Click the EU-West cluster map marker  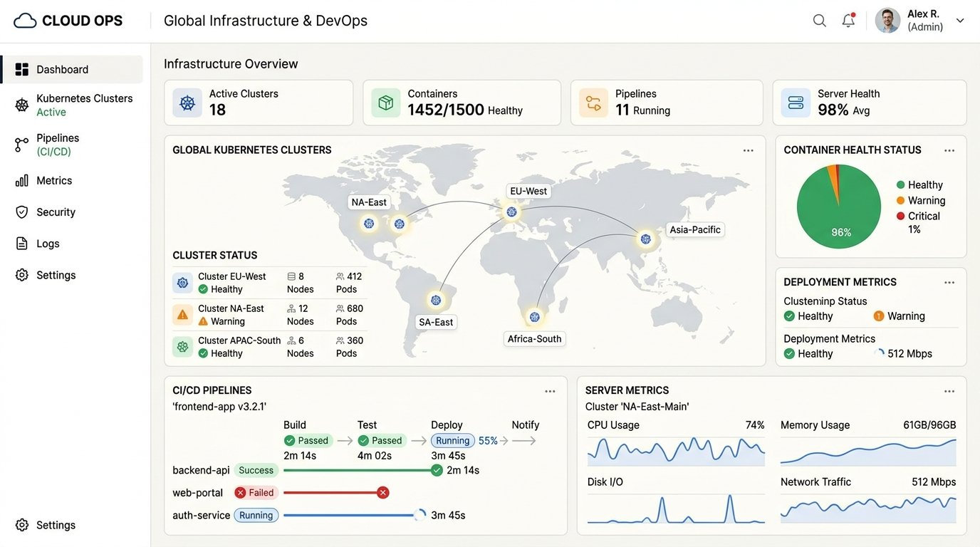511,212
